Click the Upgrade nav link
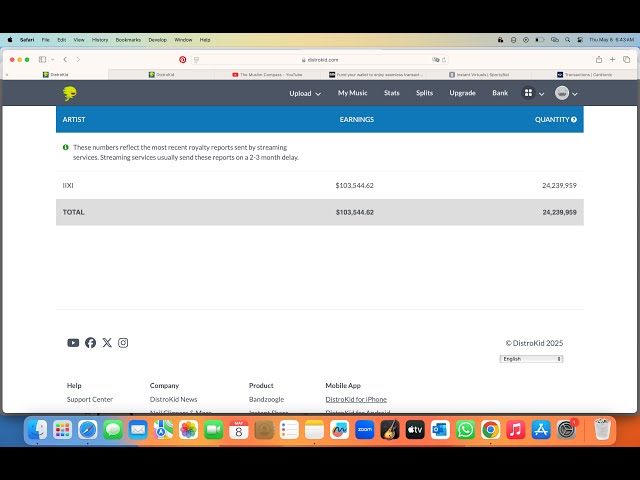 [462, 93]
